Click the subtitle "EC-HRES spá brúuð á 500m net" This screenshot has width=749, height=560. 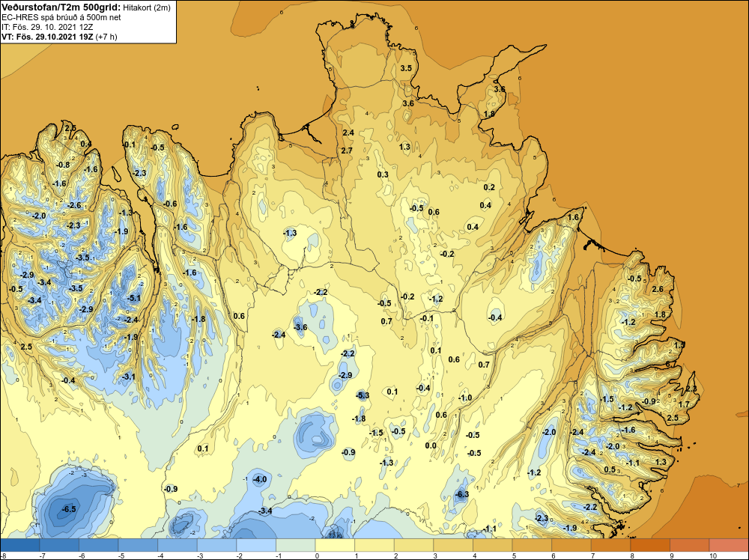click(x=61, y=17)
